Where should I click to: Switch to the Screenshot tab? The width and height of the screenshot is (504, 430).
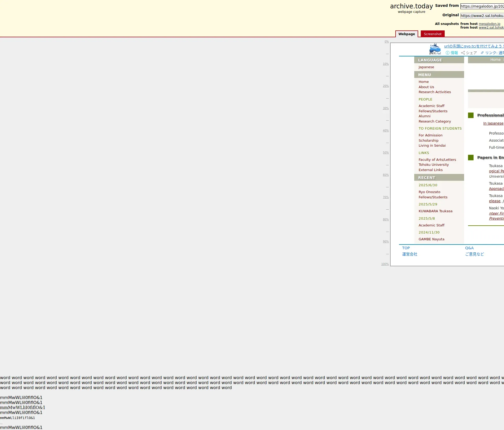pos(432,34)
